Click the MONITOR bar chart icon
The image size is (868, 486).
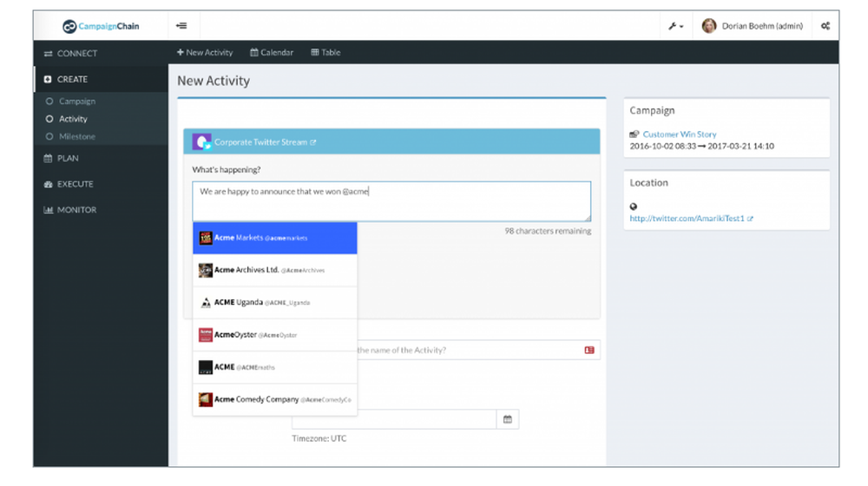pyautogui.click(x=48, y=210)
